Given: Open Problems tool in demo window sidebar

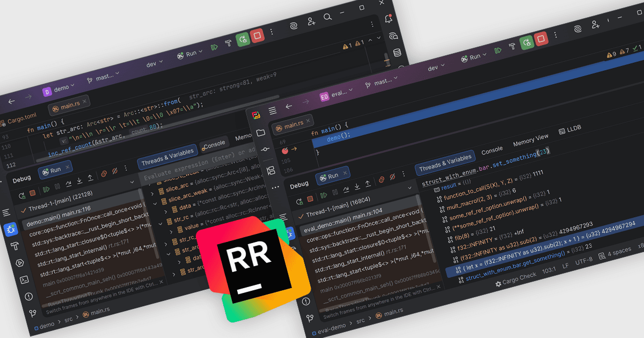Looking at the screenshot, I should pyautogui.click(x=28, y=296).
